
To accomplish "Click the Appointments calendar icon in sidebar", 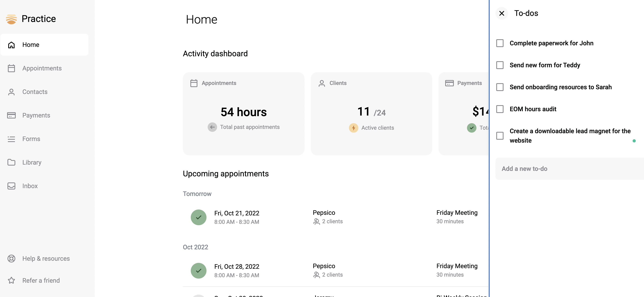I will (12, 68).
